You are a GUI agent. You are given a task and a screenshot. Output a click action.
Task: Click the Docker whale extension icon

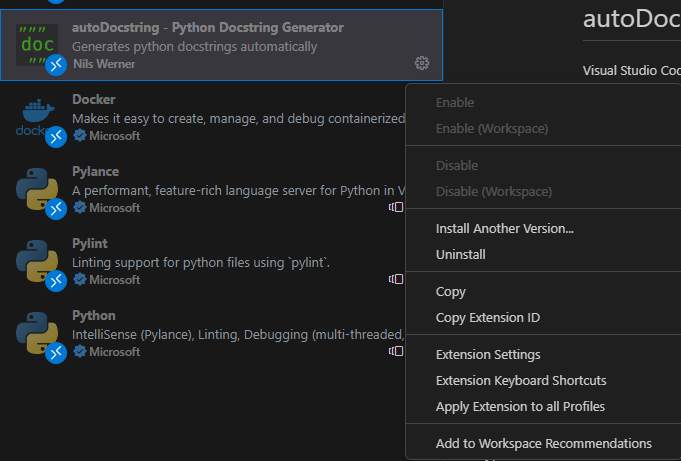click(37, 117)
